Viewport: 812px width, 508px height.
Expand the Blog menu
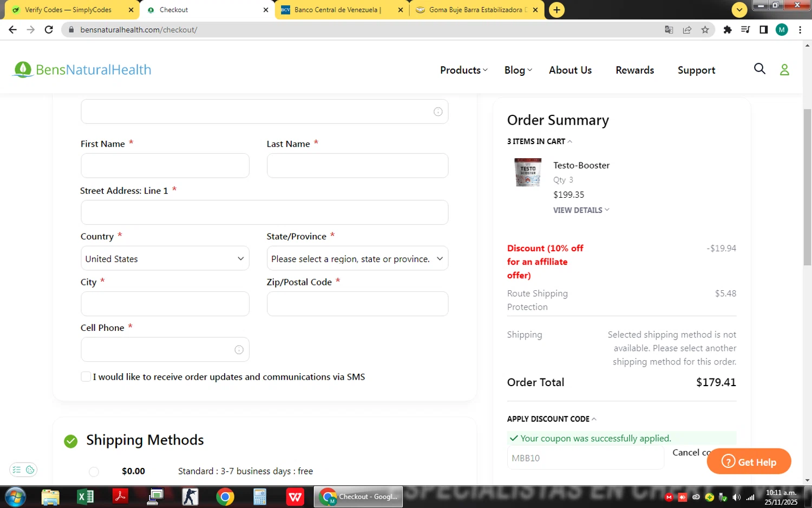[x=518, y=70]
